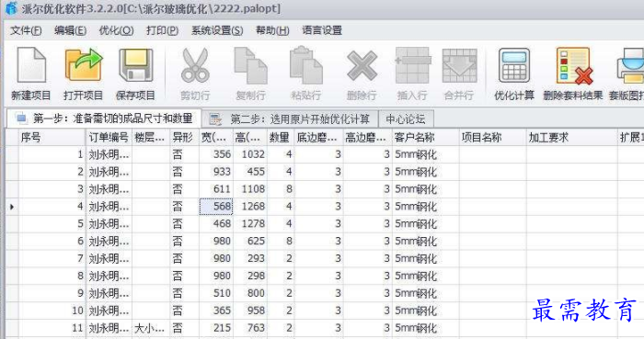The width and height of the screenshot is (644, 339).
Task: Click width value 611 in row 3
Action: [x=222, y=189]
